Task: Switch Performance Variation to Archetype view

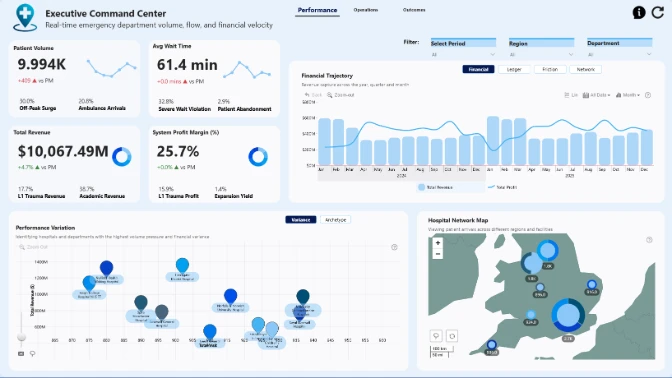Action: [335, 220]
